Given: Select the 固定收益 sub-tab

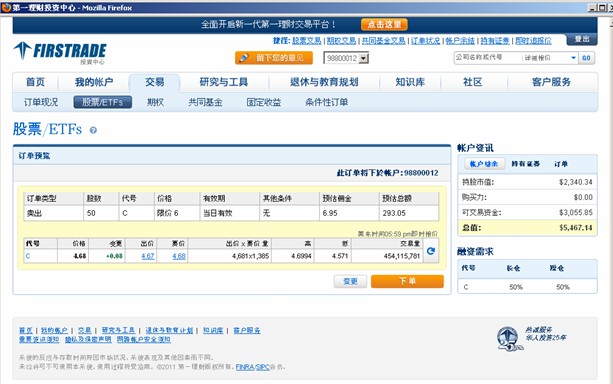Looking at the screenshot, I should pyautogui.click(x=263, y=102).
